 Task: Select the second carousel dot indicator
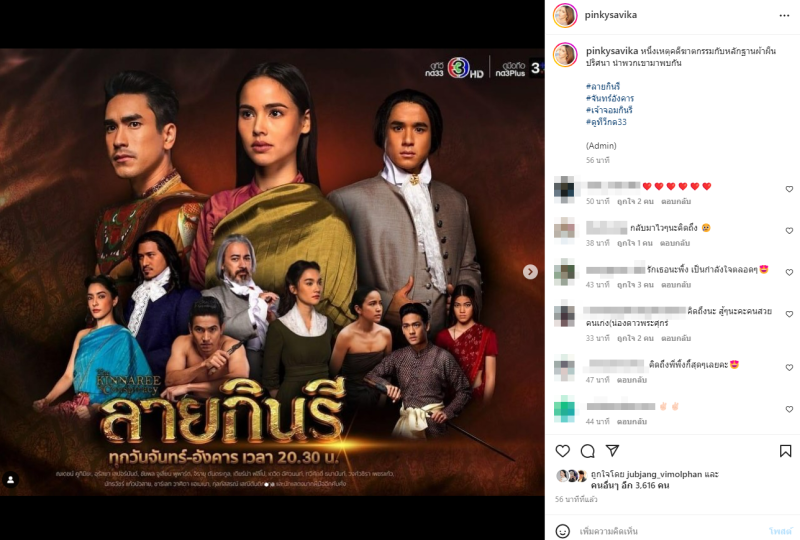pyautogui.click(x=272, y=484)
